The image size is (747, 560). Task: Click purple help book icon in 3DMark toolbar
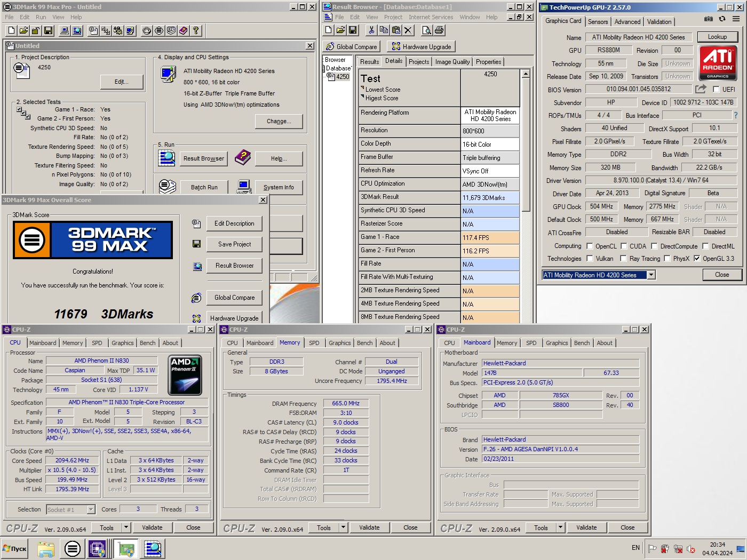[x=184, y=31]
